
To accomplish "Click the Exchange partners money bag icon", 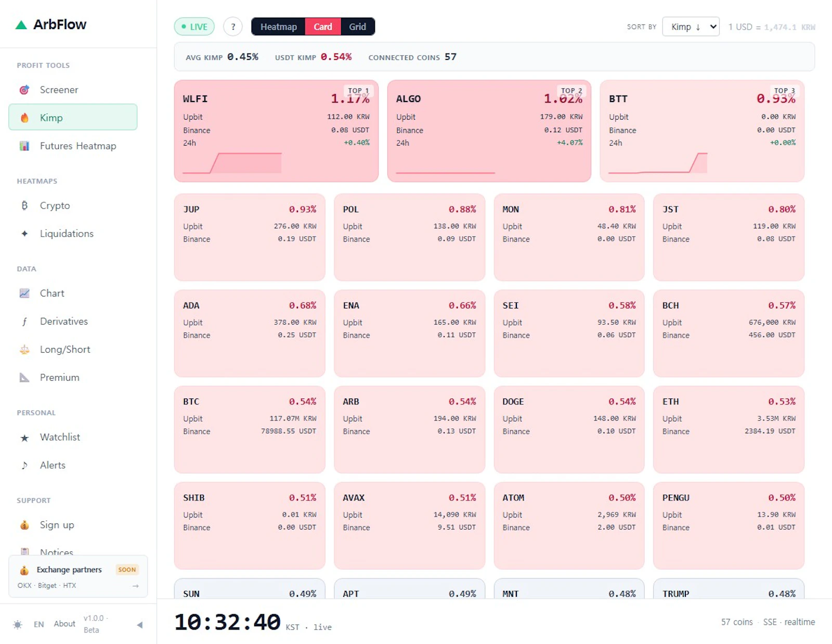I will 24,571.
